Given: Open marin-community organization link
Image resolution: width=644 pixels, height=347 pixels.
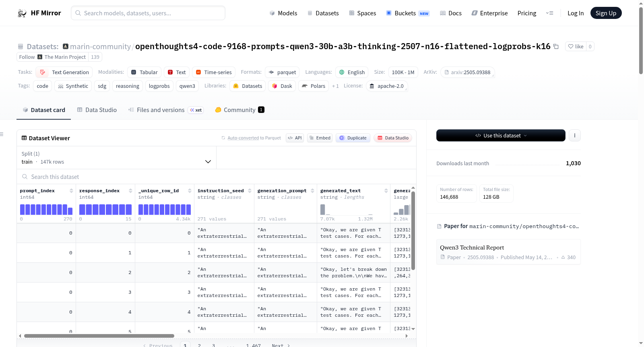Looking at the screenshot, I should tap(100, 47).
